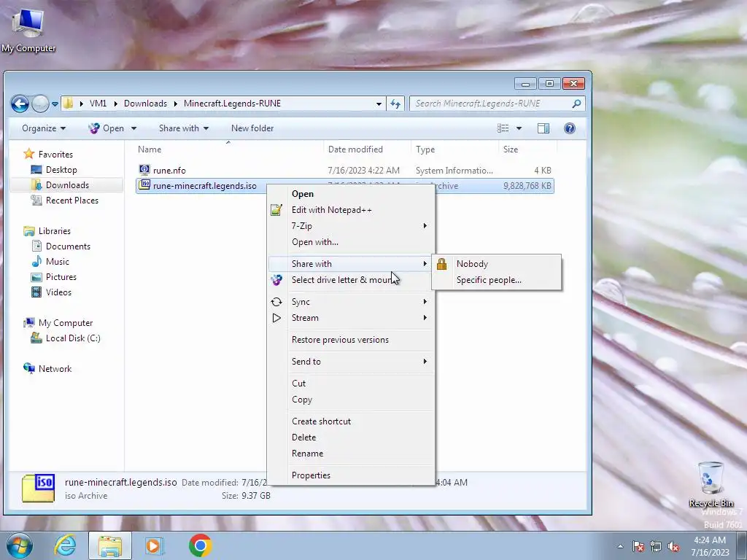
Task: Launch Google Chrome from taskbar
Action: (x=200, y=545)
